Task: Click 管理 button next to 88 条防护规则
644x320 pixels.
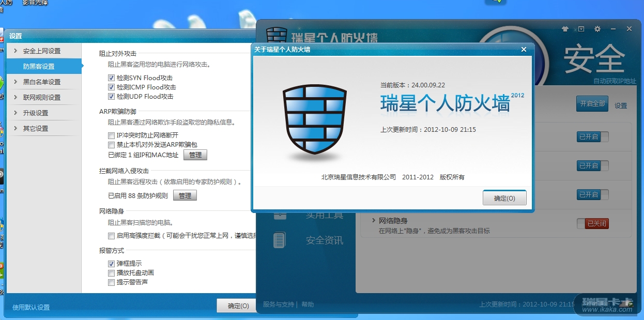Action: (x=185, y=195)
